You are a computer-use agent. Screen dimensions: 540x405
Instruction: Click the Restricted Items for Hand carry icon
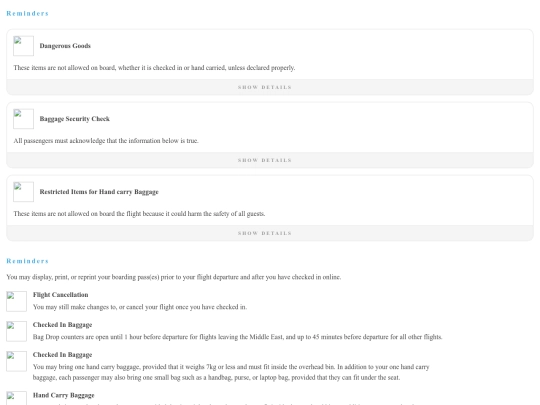click(x=23, y=192)
